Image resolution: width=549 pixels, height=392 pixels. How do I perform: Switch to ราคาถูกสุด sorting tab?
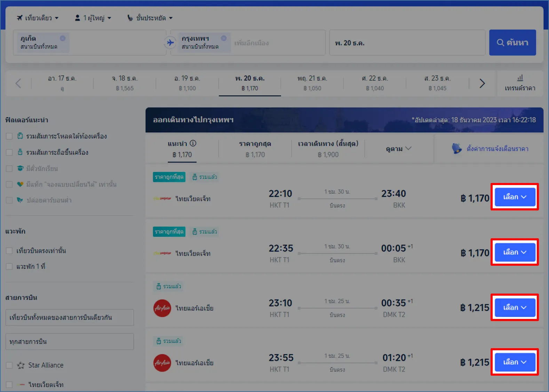click(x=255, y=149)
